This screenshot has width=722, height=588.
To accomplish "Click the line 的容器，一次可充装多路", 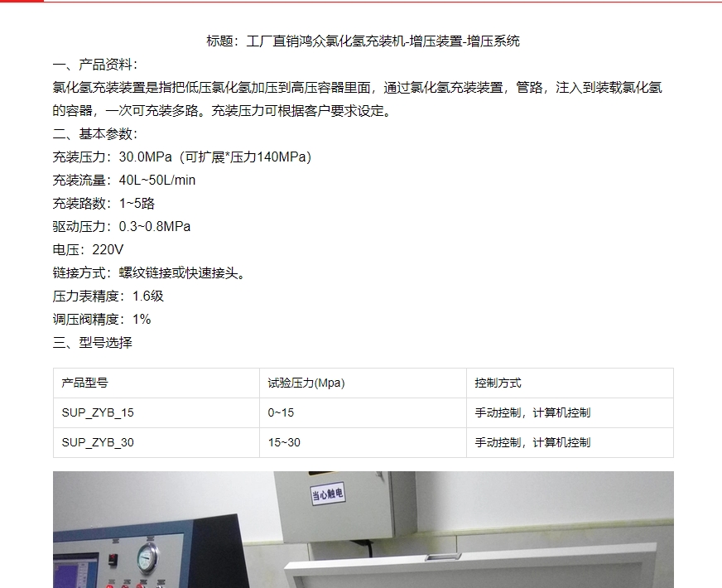I will [x=223, y=110].
